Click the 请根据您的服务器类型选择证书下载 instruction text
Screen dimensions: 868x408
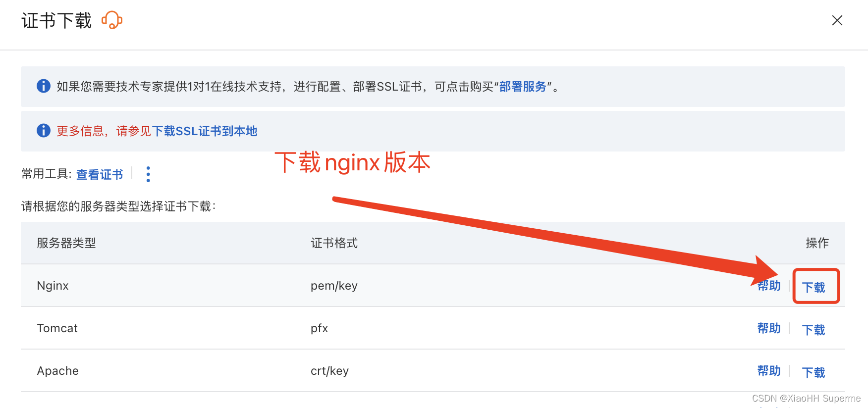point(118,206)
